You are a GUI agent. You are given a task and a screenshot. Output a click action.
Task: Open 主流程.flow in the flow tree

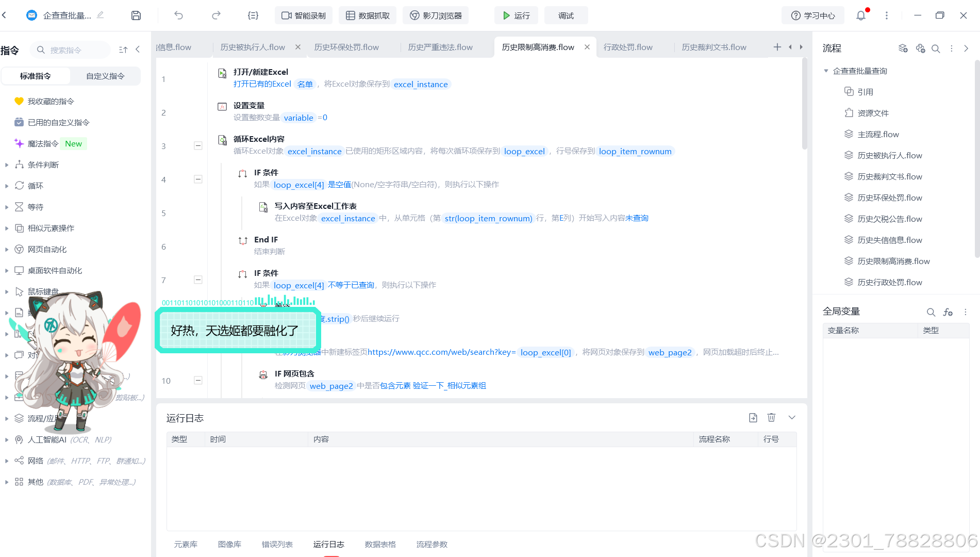(878, 134)
